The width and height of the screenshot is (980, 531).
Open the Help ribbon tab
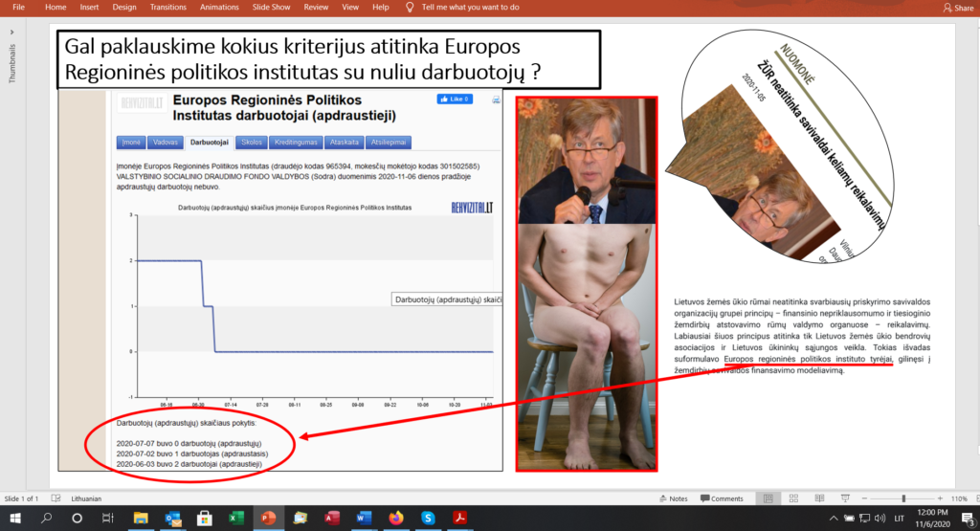(381, 7)
